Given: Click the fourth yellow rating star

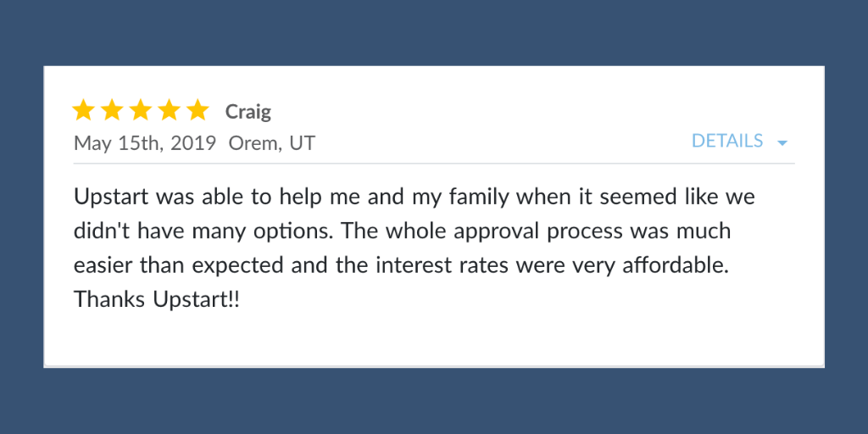Looking at the screenshot, I should pyautogui.click(x=169, y=110).
